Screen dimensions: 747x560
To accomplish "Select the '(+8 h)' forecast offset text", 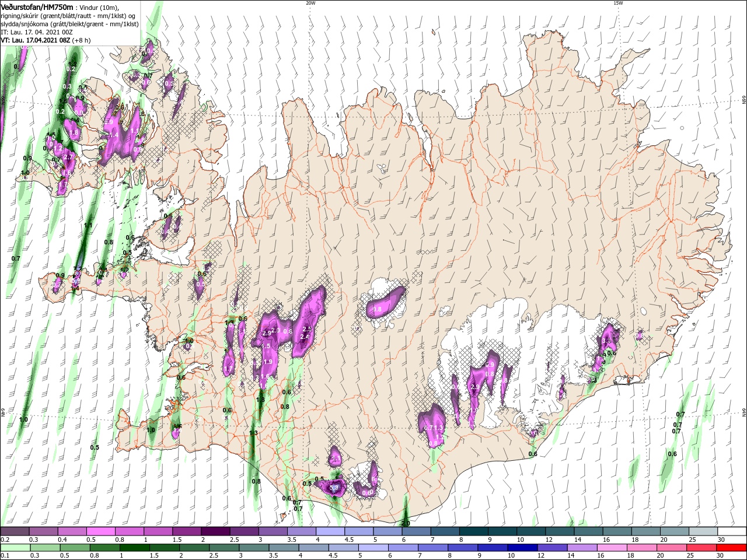I will tap(82, 40).
